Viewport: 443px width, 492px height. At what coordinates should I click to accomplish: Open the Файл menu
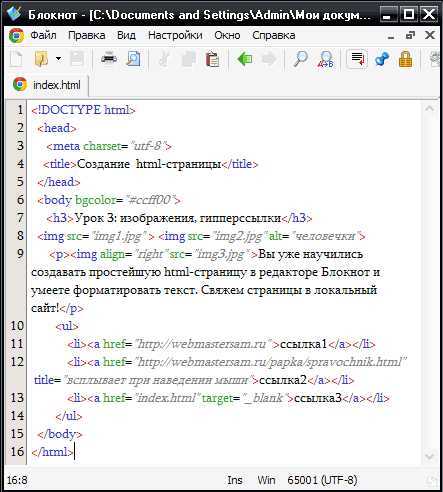tap(43, 35)
